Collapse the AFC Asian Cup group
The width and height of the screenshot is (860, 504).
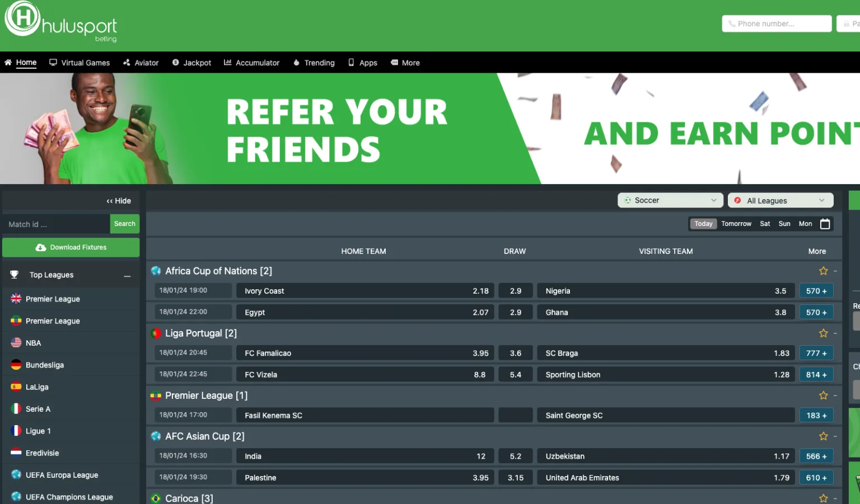point(835,436)
